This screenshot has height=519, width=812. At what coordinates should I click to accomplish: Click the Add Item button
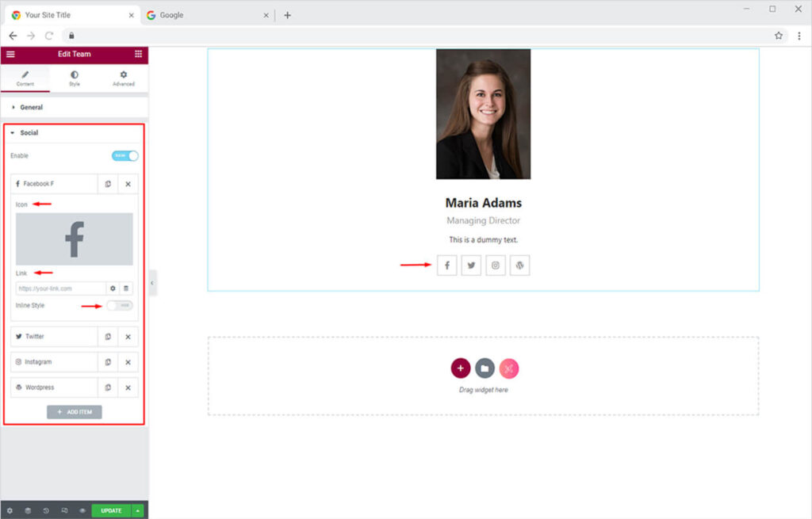coord(75,412)
